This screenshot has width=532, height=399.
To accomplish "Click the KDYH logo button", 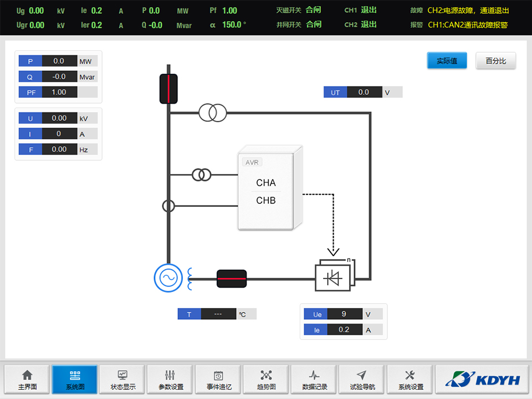I will click(x=482, y=379).
